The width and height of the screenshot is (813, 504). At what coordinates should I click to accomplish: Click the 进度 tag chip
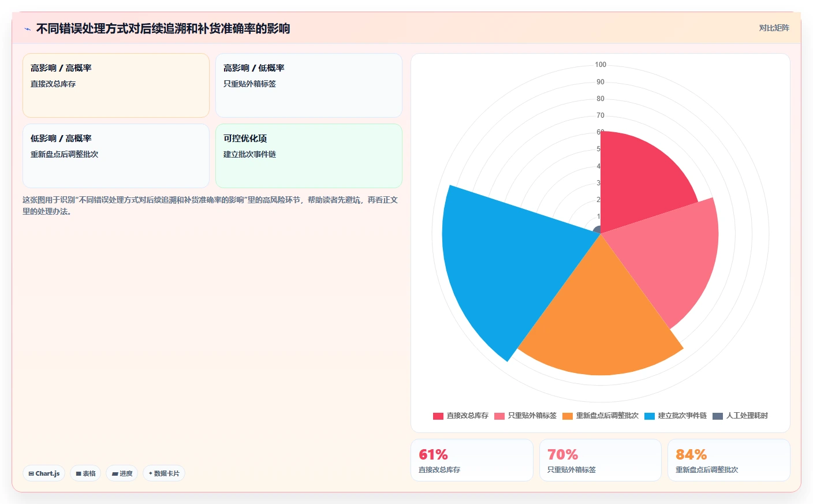122,473
